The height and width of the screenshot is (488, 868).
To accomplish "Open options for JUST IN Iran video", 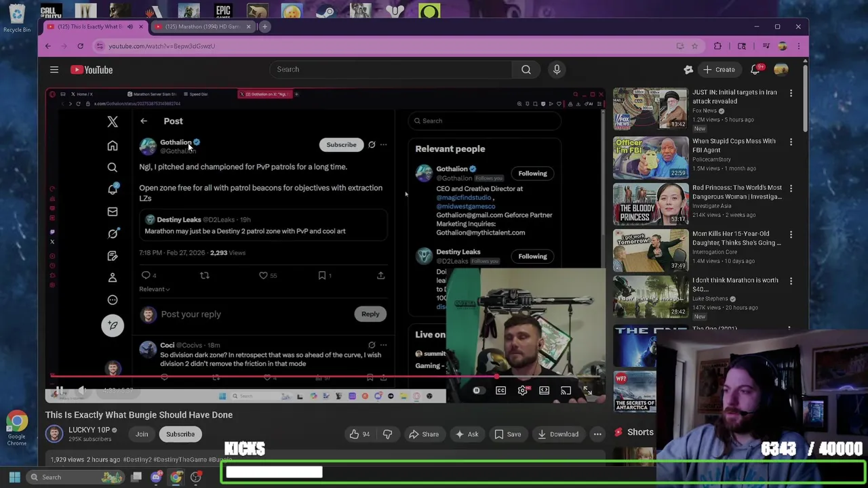I will 791,93.
